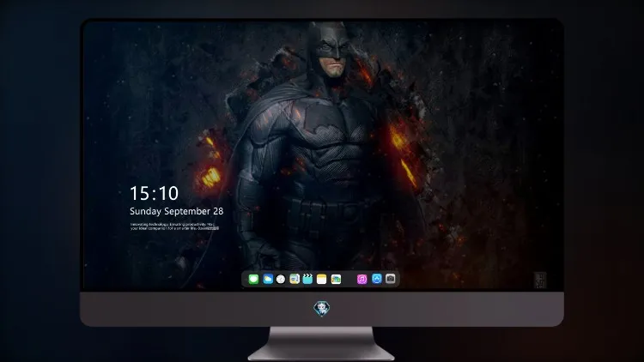The height and width of the screenshot is (362, 644).
Task: Open the file manager app in dock
Action: [336, 279]
